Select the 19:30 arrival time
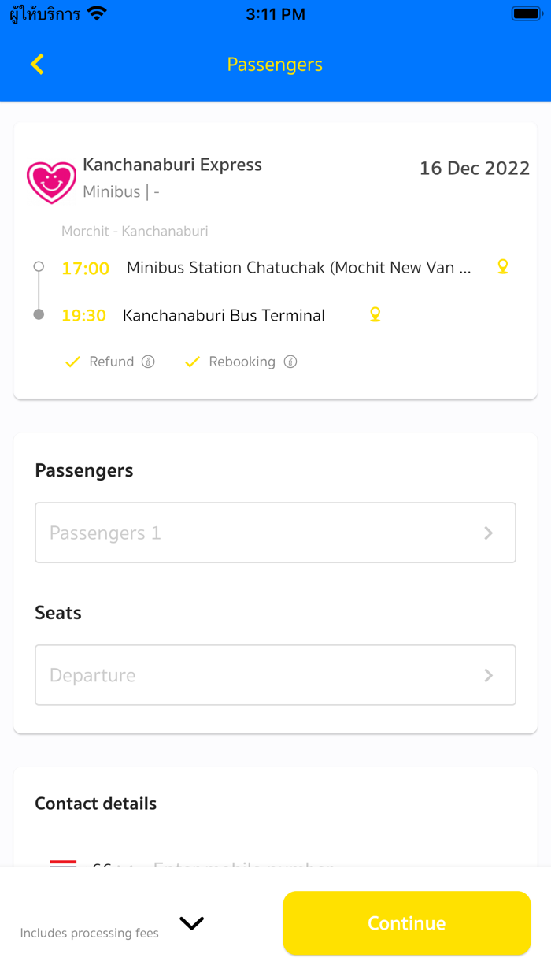Image resolution: width=551 pixels, height=980 pixels. pos(83,315)
